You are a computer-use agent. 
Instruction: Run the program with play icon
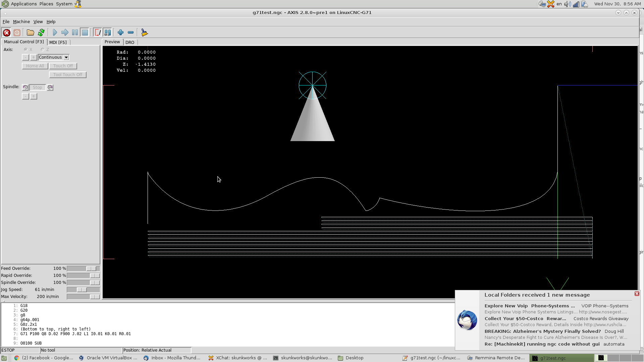coord(55,33)
